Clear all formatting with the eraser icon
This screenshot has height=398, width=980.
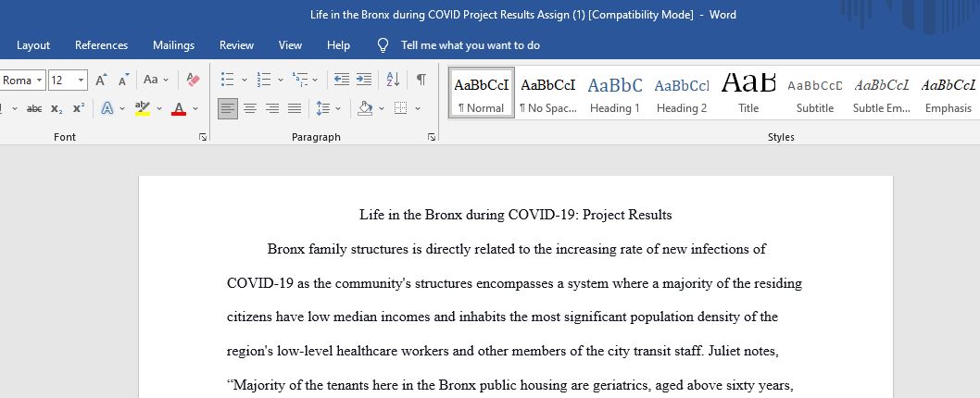193,80
